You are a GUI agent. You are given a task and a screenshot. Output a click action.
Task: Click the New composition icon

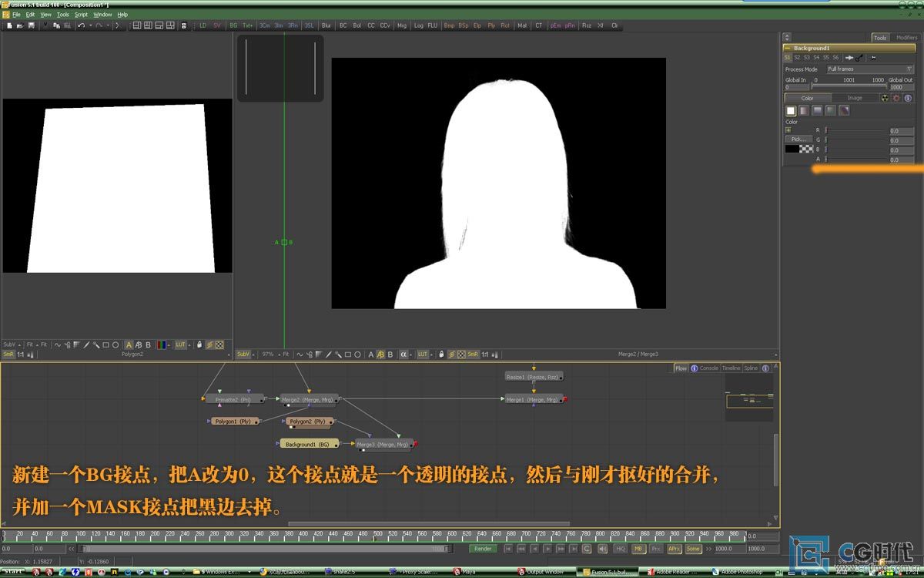click(x=9, y=25)
